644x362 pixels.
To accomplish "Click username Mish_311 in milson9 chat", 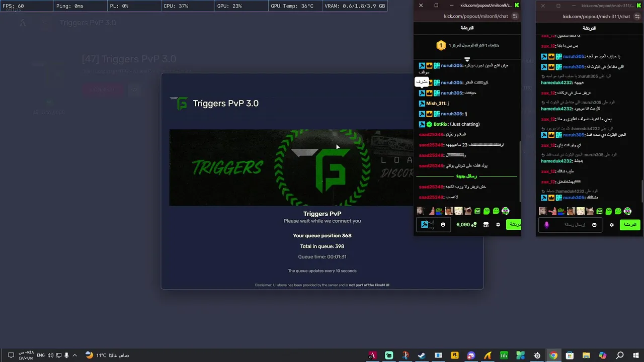I will pyautogui.click(x=436, y=104).
